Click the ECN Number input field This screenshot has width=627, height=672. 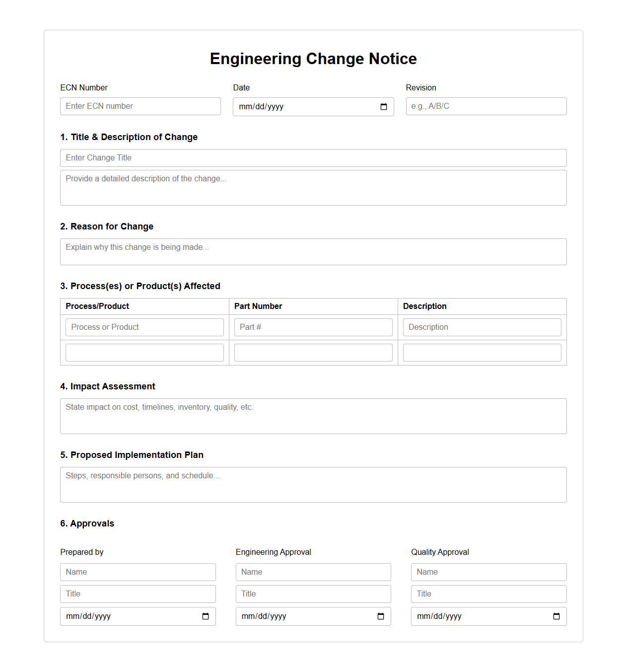[x=140, y=106]
